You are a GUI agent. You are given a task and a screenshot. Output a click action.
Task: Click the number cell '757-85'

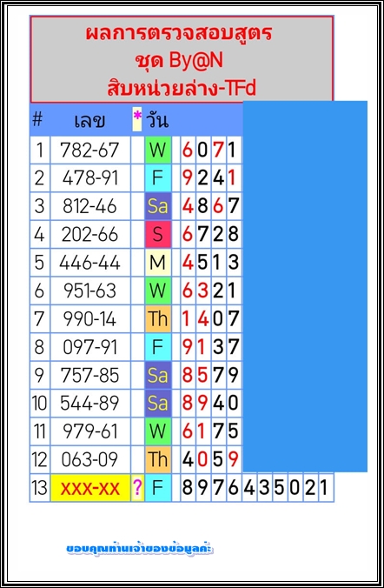pyautogui.click(x=89, y=376)
